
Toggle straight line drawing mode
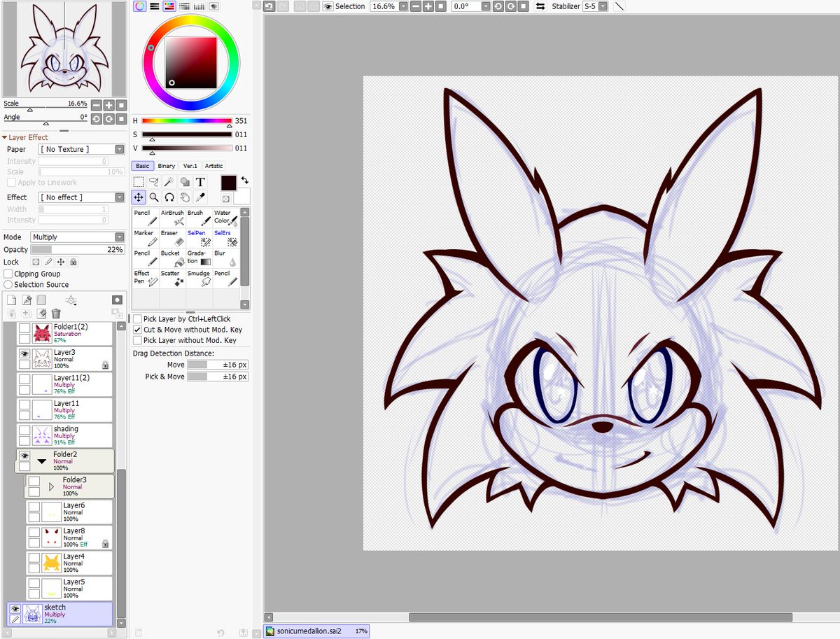coord(619,6)
